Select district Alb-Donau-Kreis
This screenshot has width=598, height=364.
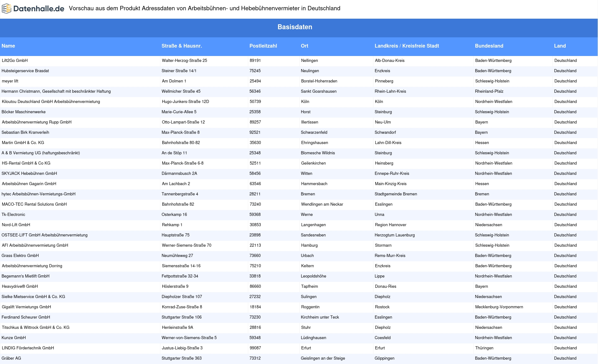click(x=390, y=61)
